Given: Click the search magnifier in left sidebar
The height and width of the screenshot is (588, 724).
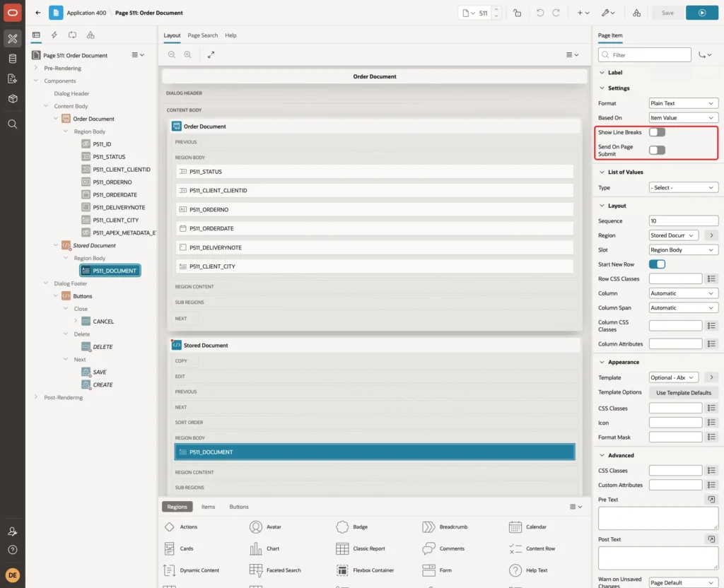Looking at the screenshot, I should [13, 124].
